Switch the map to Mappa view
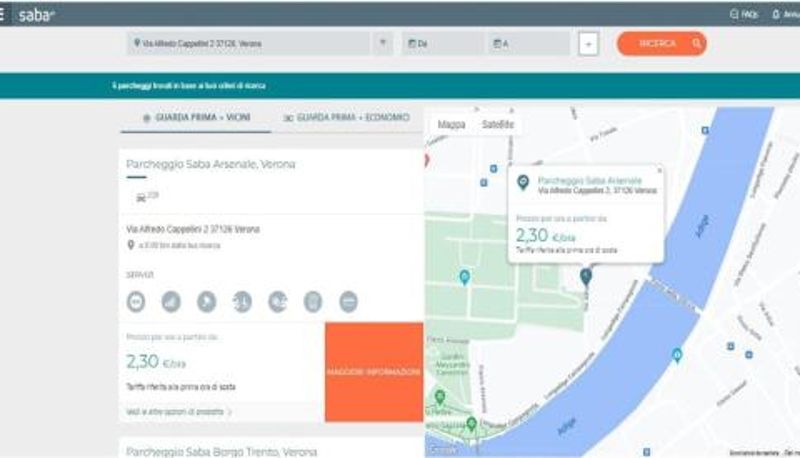 coord(452,124)
